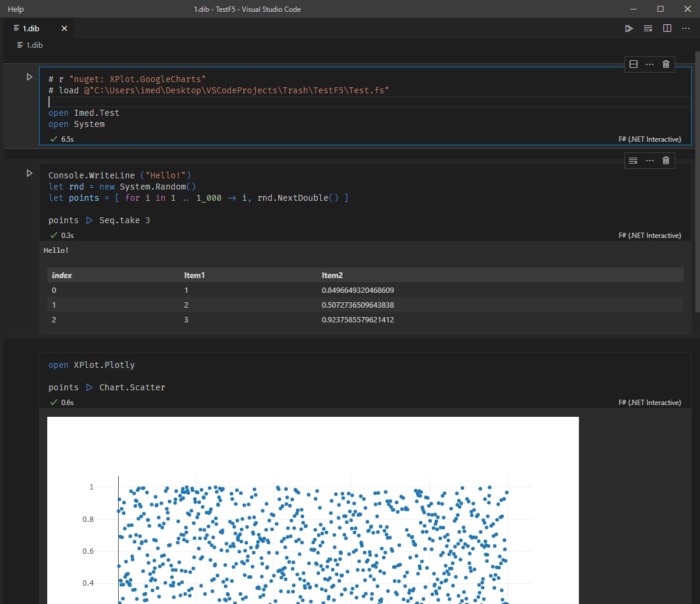Maximize the VS Code window

(660, 9)
